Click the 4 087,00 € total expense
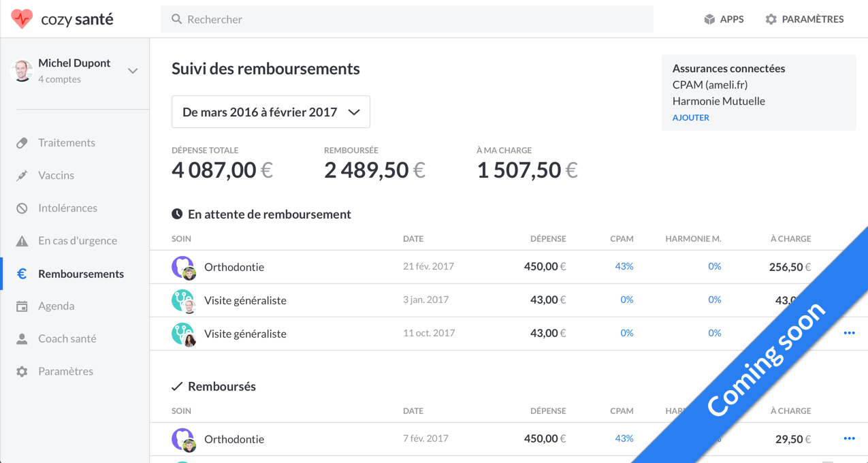This screenshot has width=868, height=463. (222, 170)
